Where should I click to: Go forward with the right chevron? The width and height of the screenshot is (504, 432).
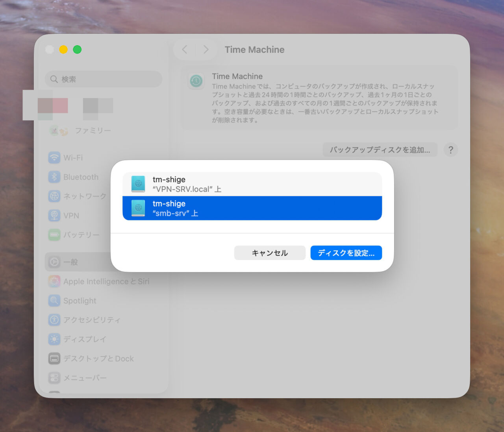(x=206, y=50)
